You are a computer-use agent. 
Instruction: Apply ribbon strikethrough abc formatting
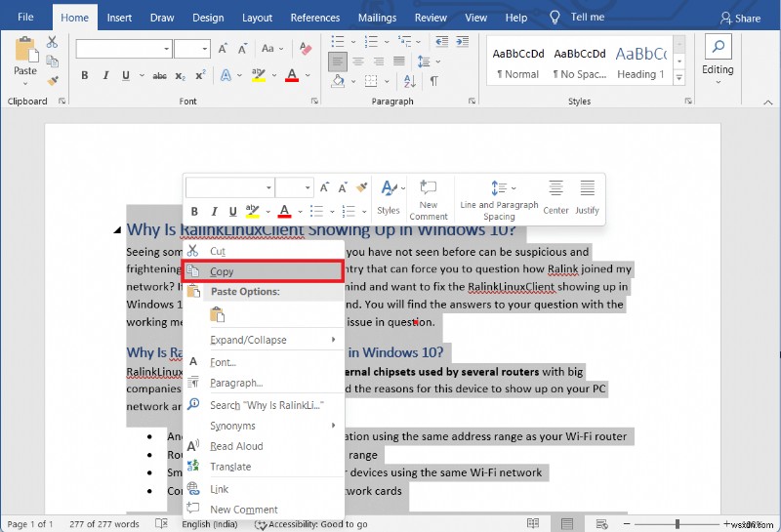pyautogui.click(x=159, y=76)
